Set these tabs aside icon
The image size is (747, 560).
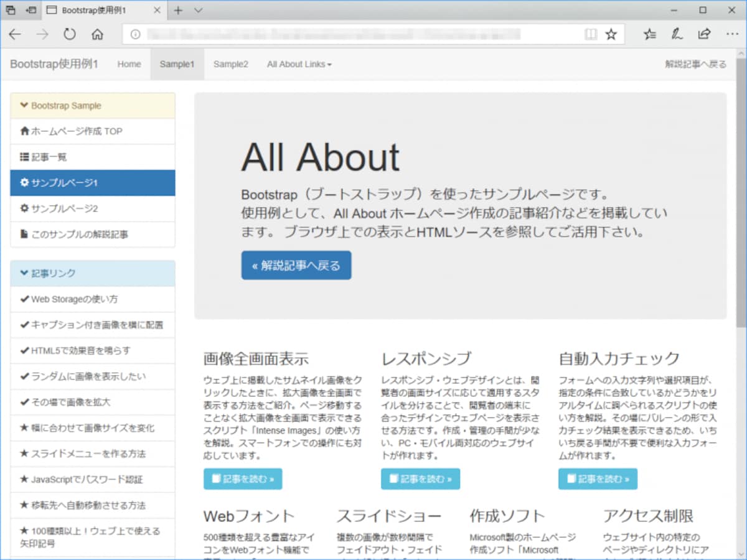click(31, 11)
